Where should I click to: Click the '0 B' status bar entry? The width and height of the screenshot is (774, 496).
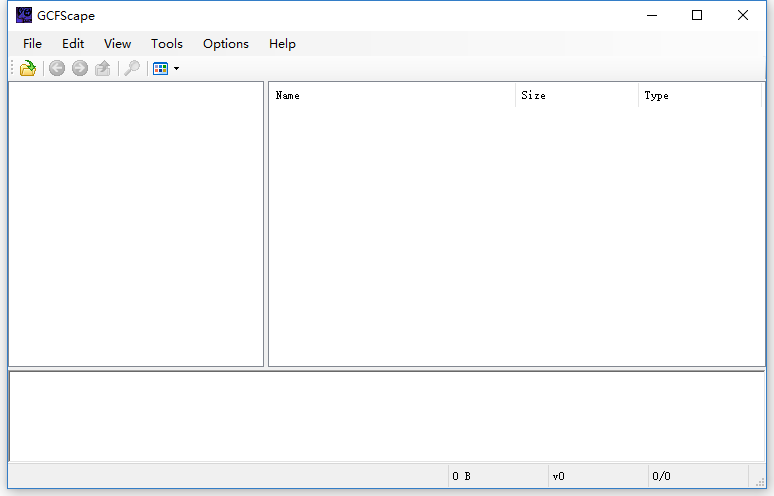498,476
